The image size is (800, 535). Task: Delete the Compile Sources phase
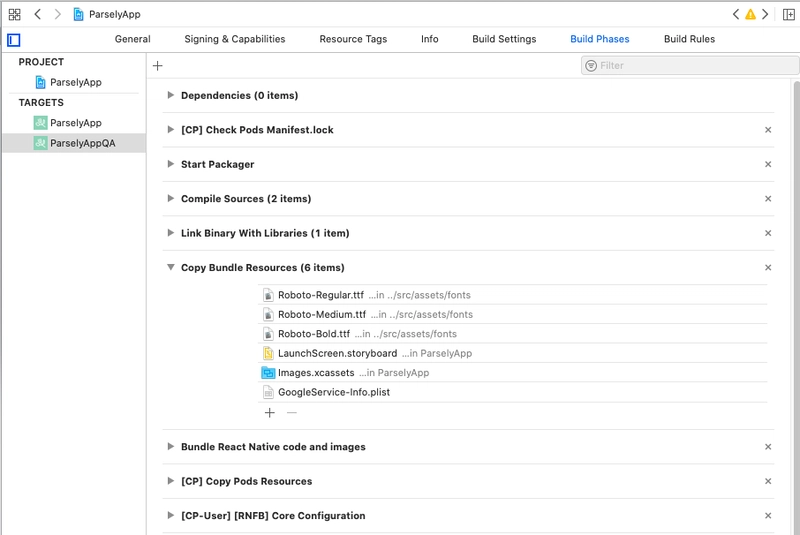768,199
